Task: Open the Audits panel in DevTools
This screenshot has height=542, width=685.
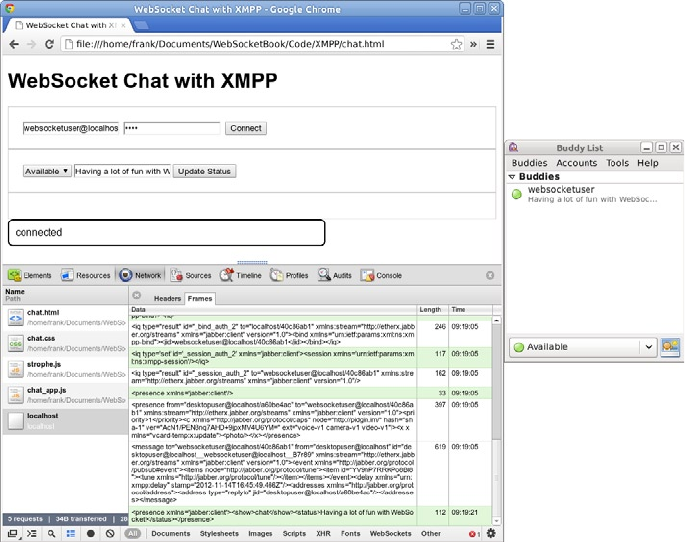Action: pos(335,275)
